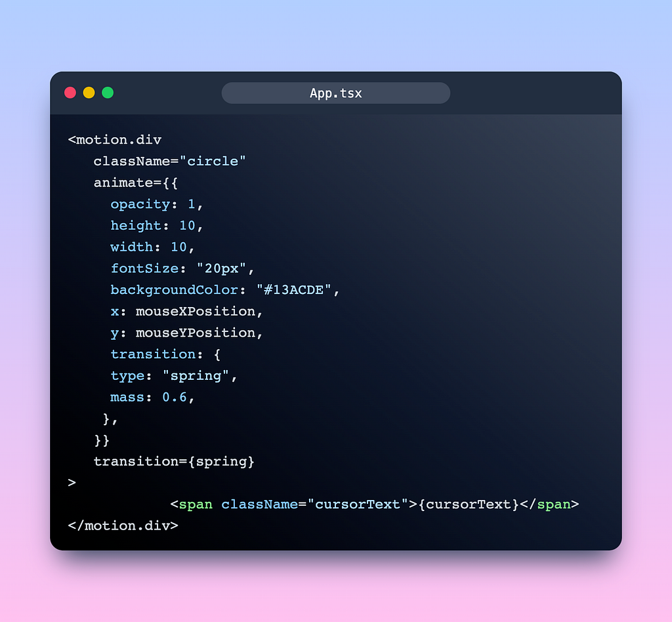Click the type "spring" string
Image resolution: width=672 pixels, height=622 pixels.
[196, 376]
